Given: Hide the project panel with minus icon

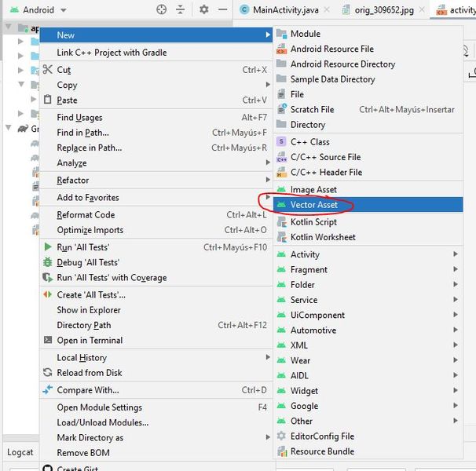Looking at the screenshot, I should point(222,9).
